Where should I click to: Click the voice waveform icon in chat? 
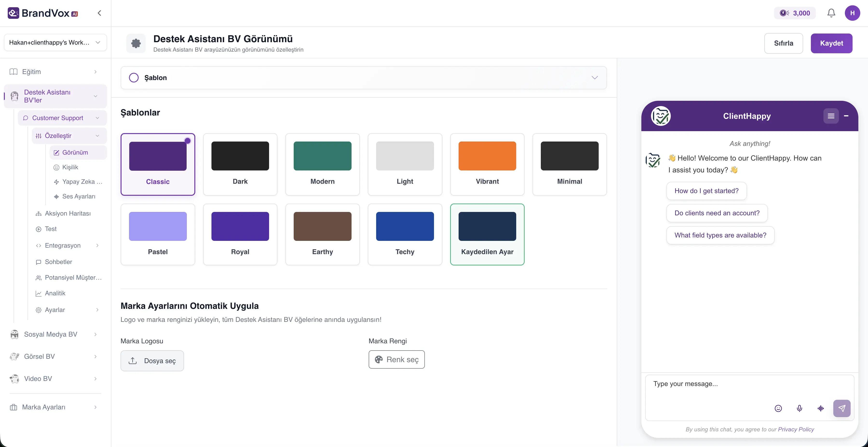point(821,408)
